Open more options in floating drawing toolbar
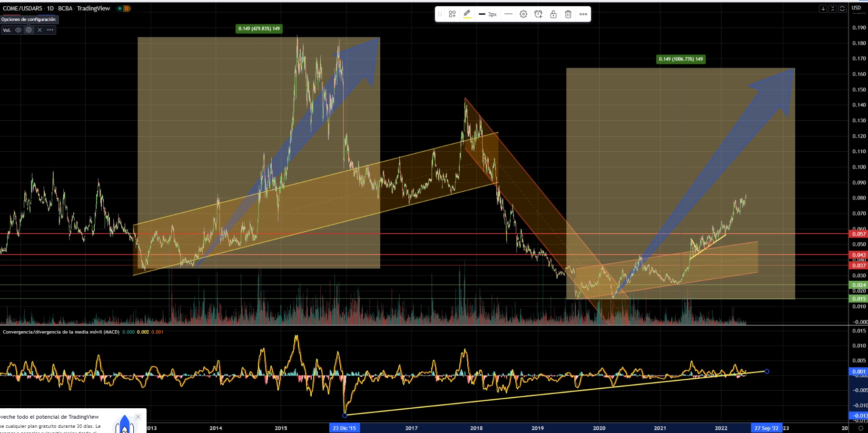The width and height of the screenshot is (868, 433). point(583,14)
